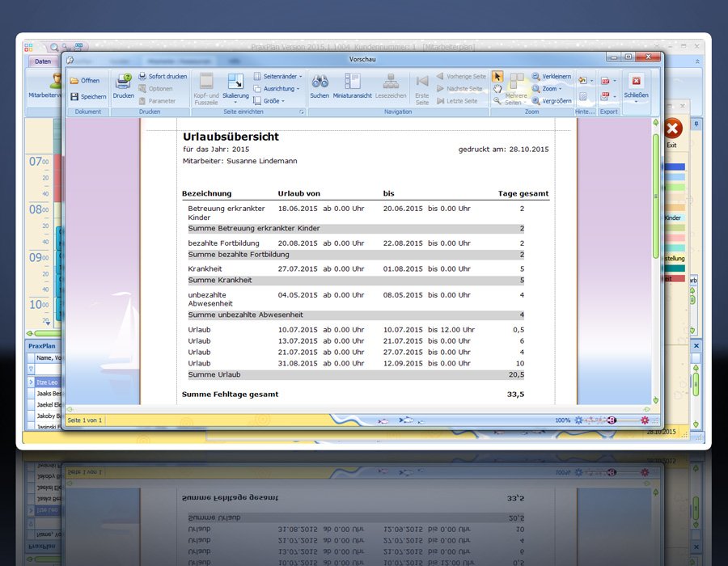This screenshot has height=566, width=728.
Task: Click the Suchen binoculars icon
Action: pos(320,81)
